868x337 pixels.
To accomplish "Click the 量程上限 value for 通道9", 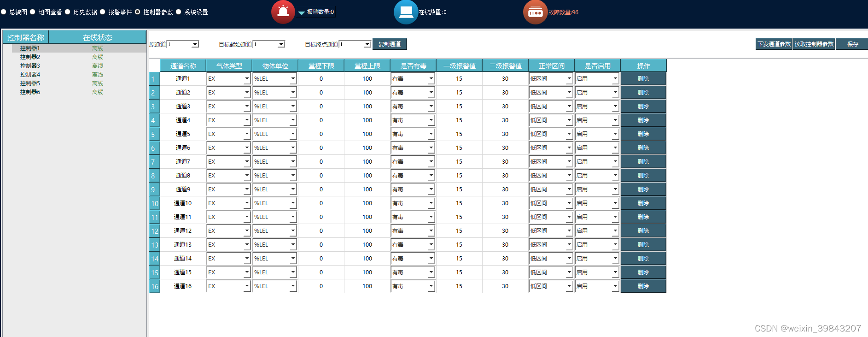I will coord(367,189).
